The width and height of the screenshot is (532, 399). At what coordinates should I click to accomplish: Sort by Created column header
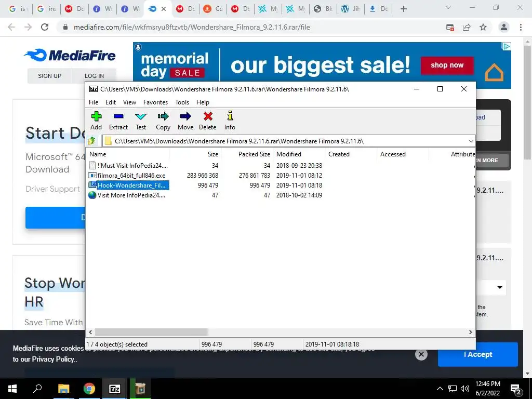click(351, 154)
